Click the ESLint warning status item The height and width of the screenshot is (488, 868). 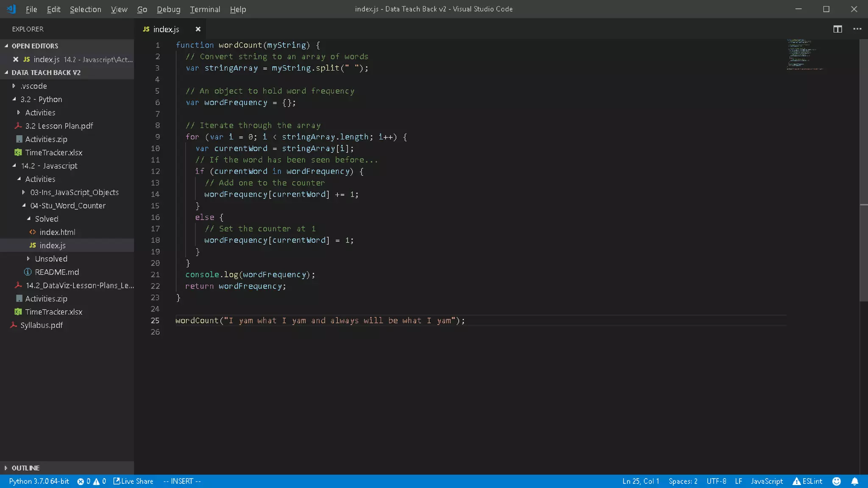click(807, 481)
